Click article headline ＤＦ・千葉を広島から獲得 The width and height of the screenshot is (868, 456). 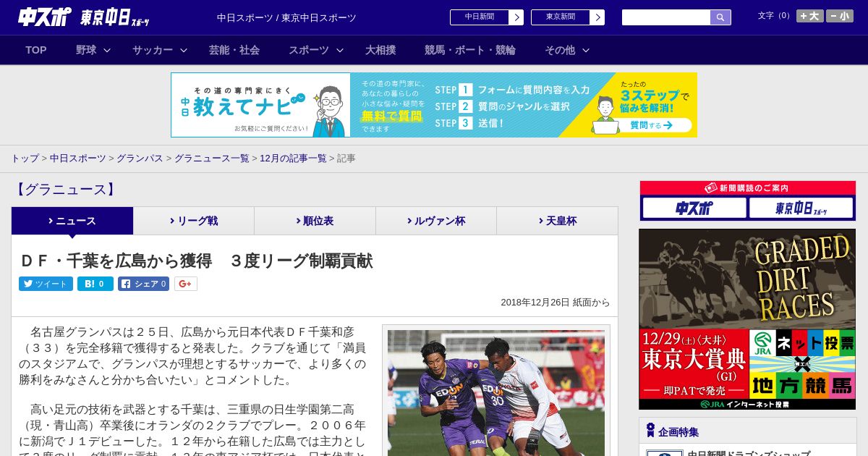(x=196, y=261)
